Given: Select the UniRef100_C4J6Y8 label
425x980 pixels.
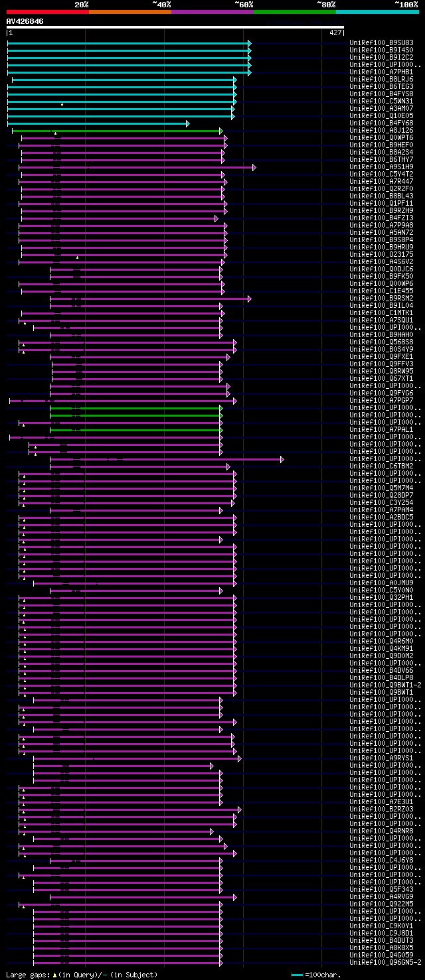Looking at the screenshot, I should tap(381, 861).
